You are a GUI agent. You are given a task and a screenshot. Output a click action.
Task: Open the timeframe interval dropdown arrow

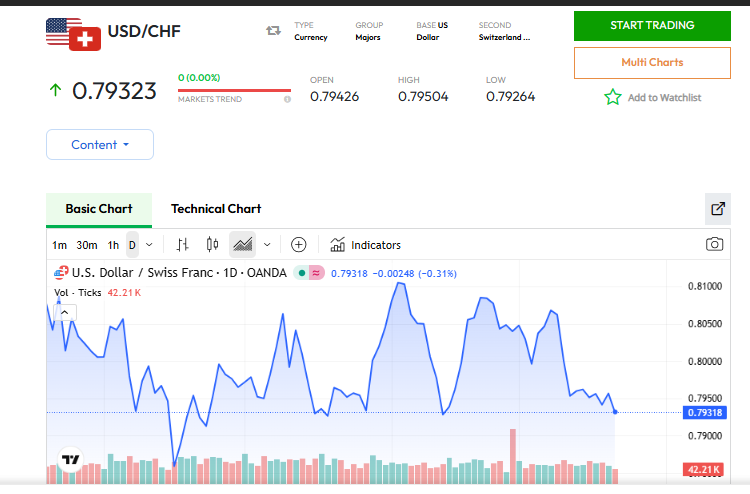tap(149, 245)
